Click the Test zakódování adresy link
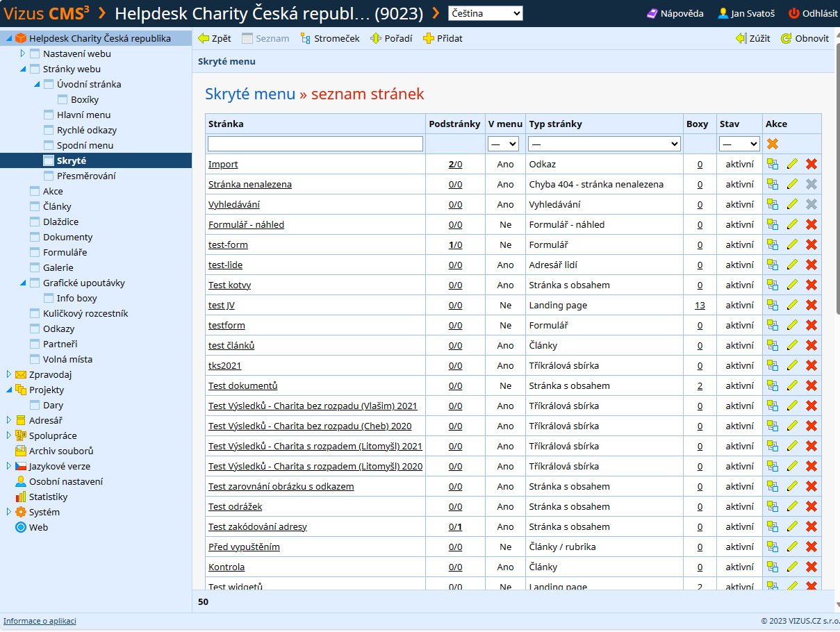This screenshot has height=632, width=840. tap(258, 527)
